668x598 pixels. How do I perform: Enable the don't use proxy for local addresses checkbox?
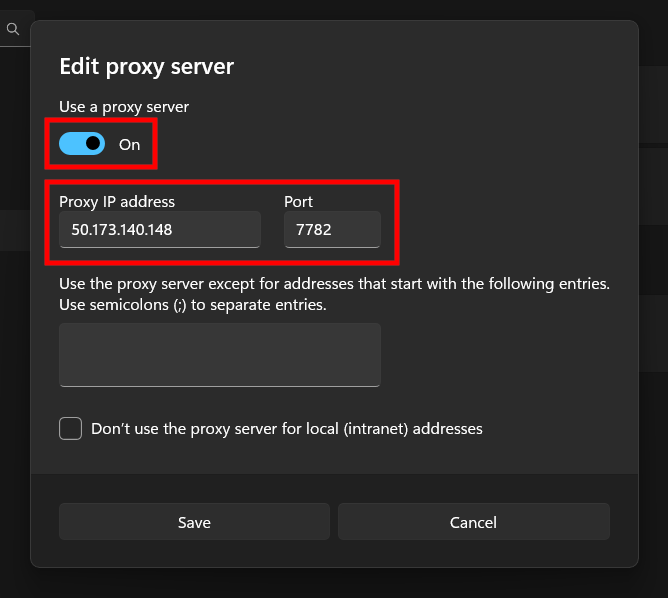pyautogui.click(x=71, y=429)
